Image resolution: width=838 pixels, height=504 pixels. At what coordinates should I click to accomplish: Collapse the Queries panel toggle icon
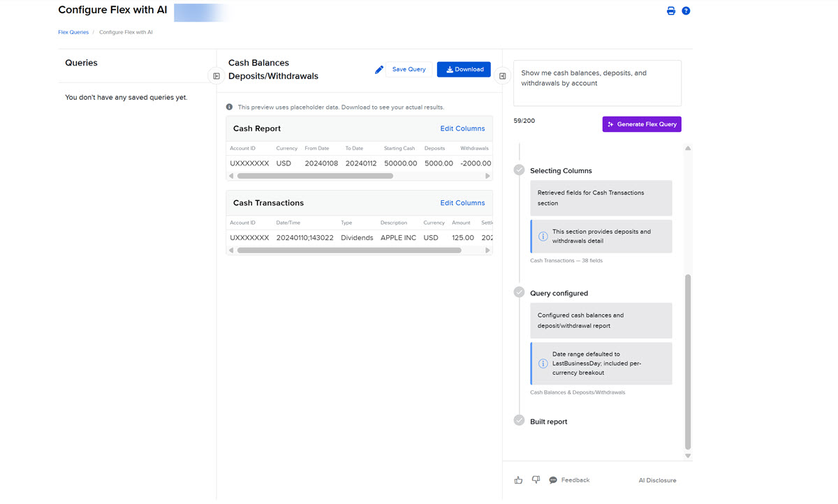[216, 76]
